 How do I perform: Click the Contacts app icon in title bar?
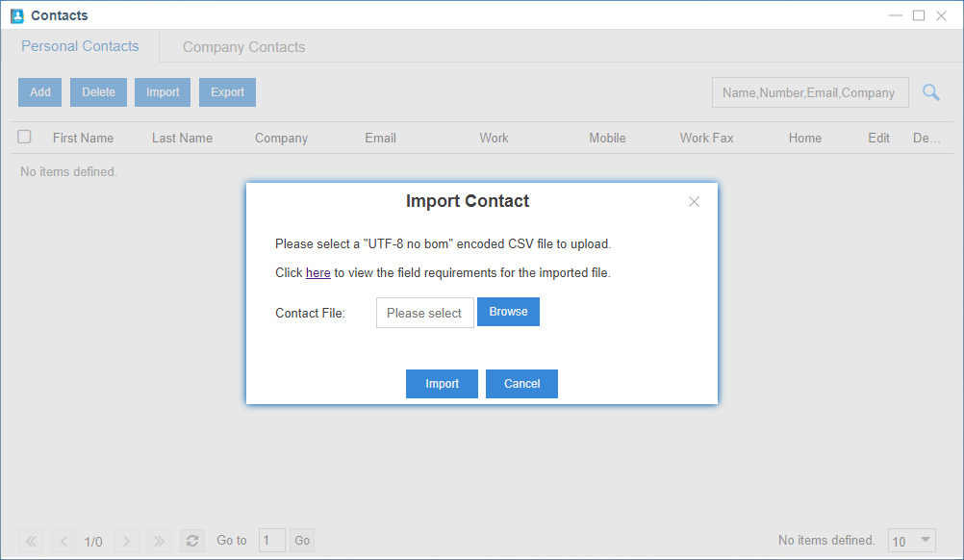click(x=17, y=14)
